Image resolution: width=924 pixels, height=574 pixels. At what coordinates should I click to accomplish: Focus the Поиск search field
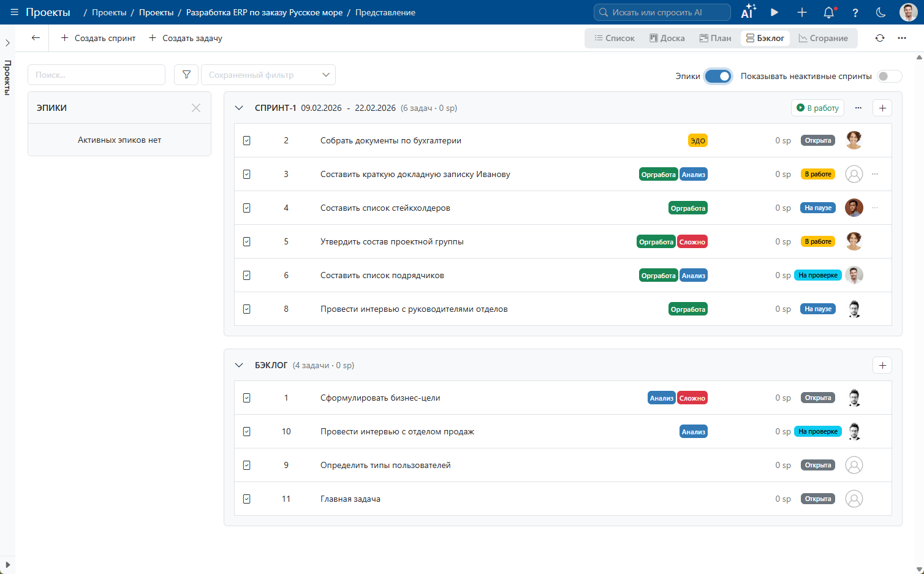(97, 75)
